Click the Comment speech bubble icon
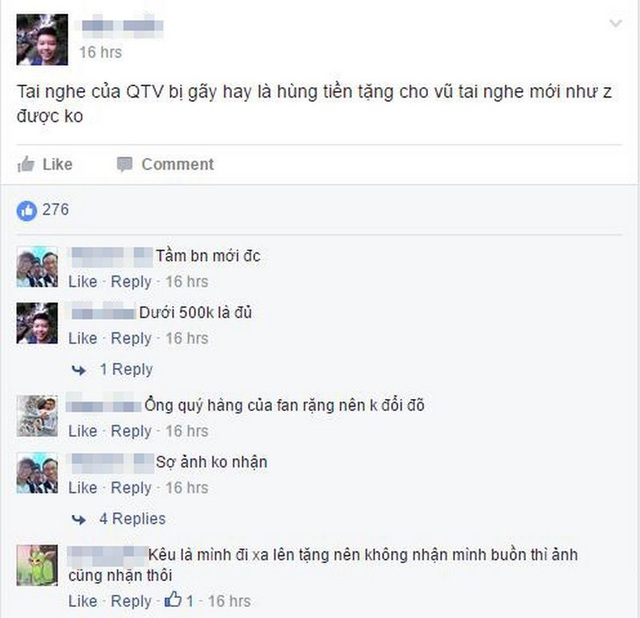 (124, 165)
